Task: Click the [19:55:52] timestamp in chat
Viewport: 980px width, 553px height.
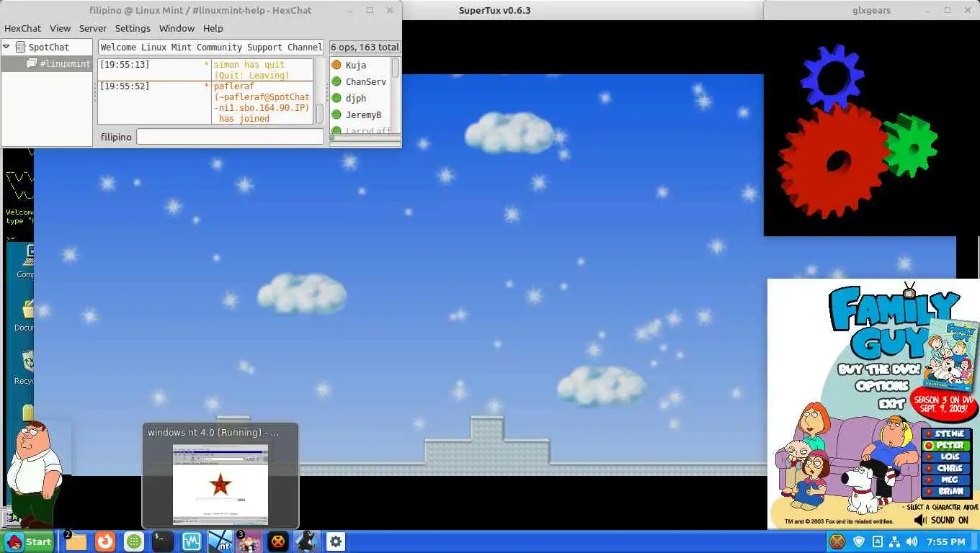Action: (x=125, y=86)
